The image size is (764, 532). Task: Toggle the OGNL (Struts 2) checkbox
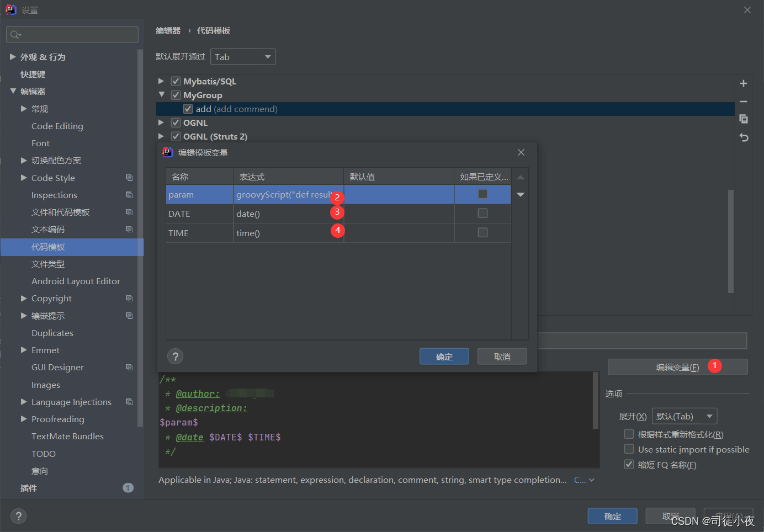(x=176, y=136)
